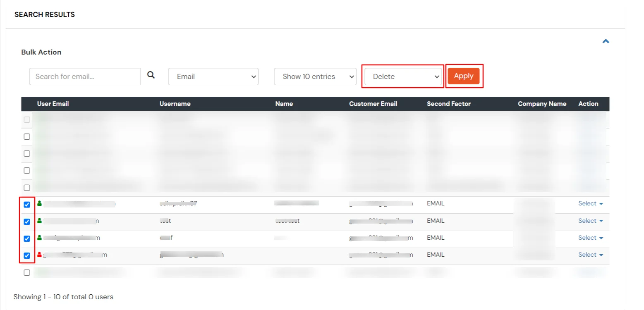
Task: Click the green user icon in second selected row
Action: coord(39,220)
